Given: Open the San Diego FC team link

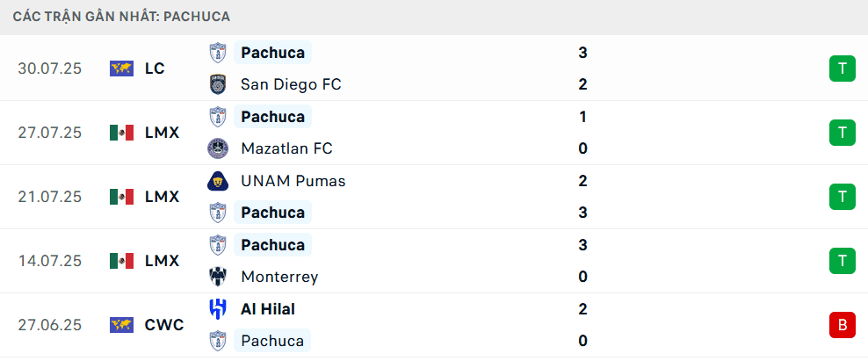Looking at the screenshot, I should [290, 84].
